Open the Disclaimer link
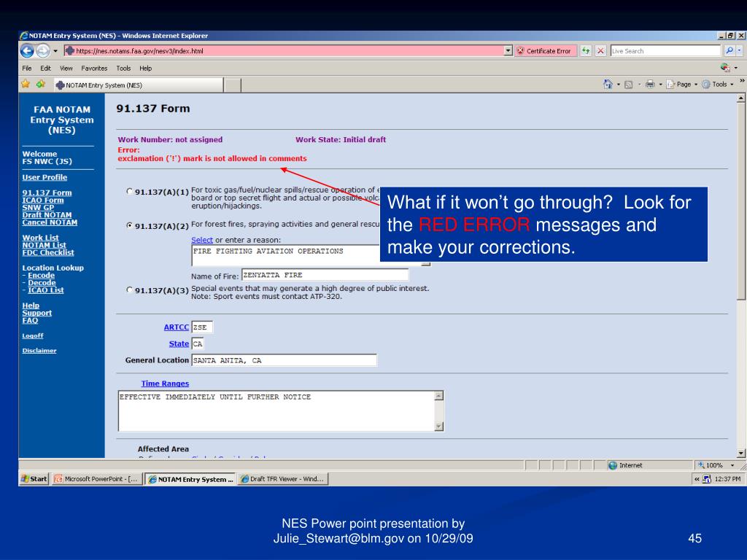The height and width of the screenshot is (560, 747). click(x=39, y=351)
